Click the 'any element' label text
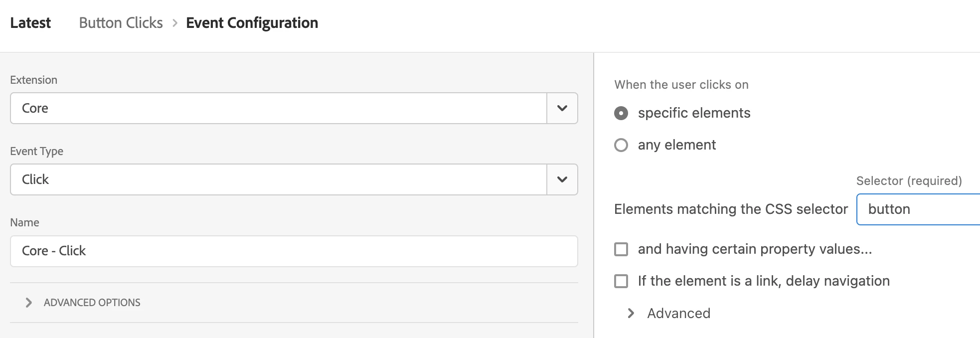The height and width of the screenshot is (338, 980). pyautogui.click(x=676, y=145)
